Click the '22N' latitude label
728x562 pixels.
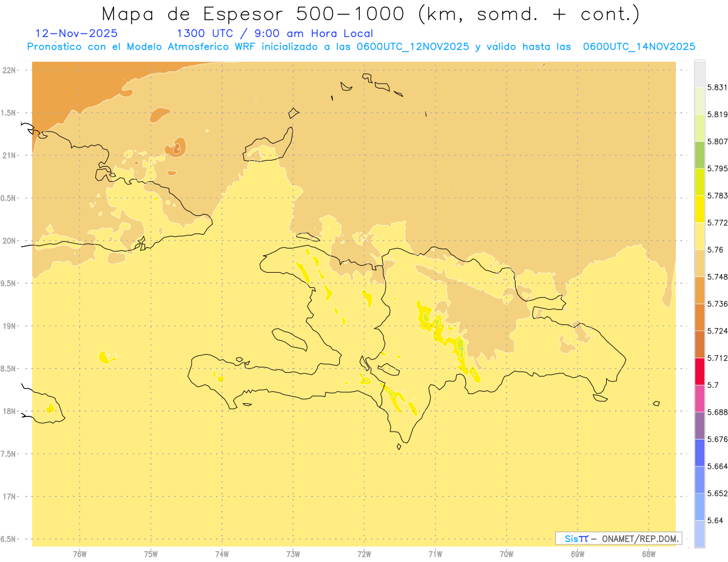[9, 70]
